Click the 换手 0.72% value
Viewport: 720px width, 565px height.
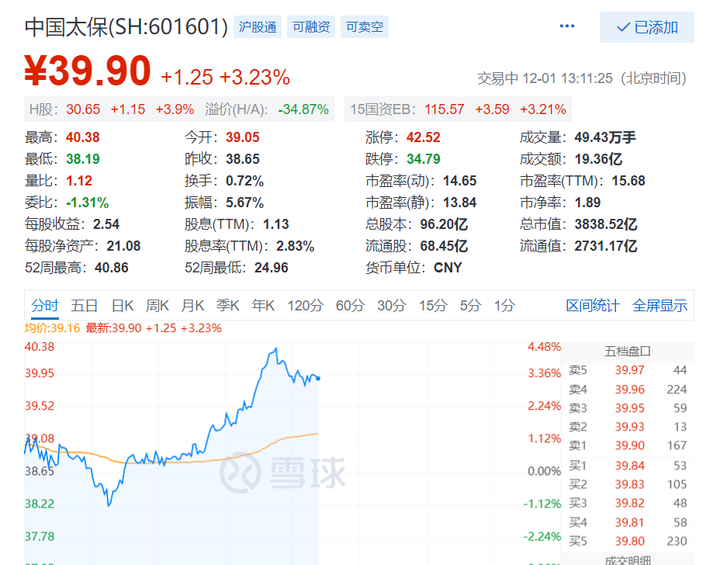245,181
